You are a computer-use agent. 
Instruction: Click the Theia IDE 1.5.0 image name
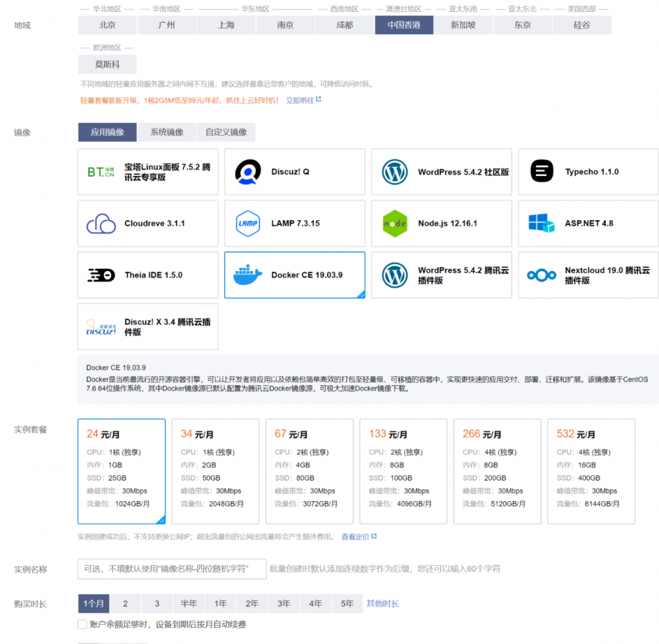[154, 275]
